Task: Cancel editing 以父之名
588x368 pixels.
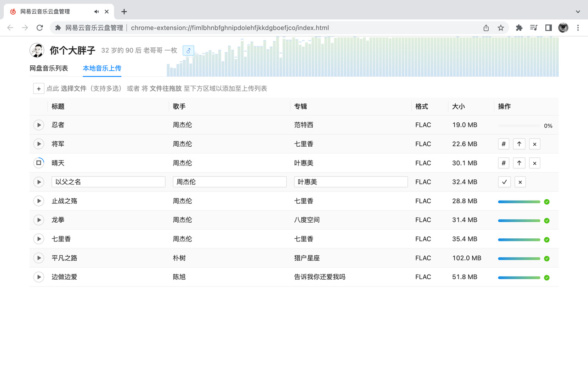Action: tap(520, 182)
